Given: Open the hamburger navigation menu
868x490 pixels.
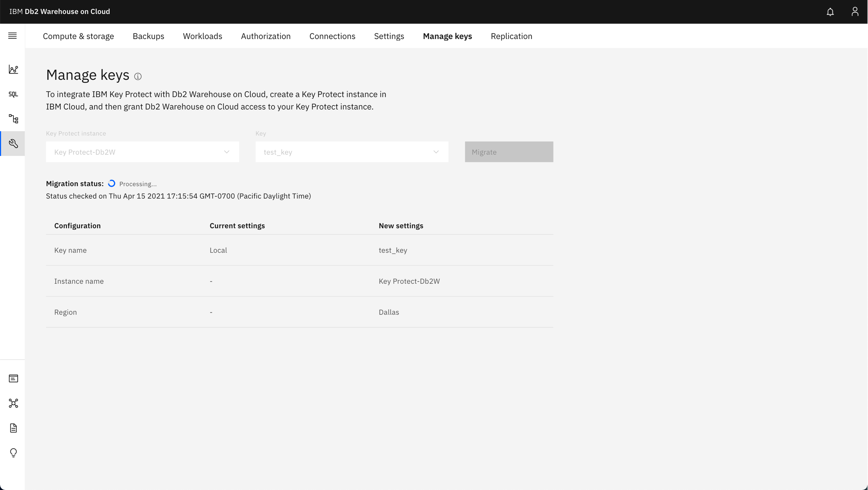Looking at the screenshot, I should pyautogui.click(x=12, y=36).
